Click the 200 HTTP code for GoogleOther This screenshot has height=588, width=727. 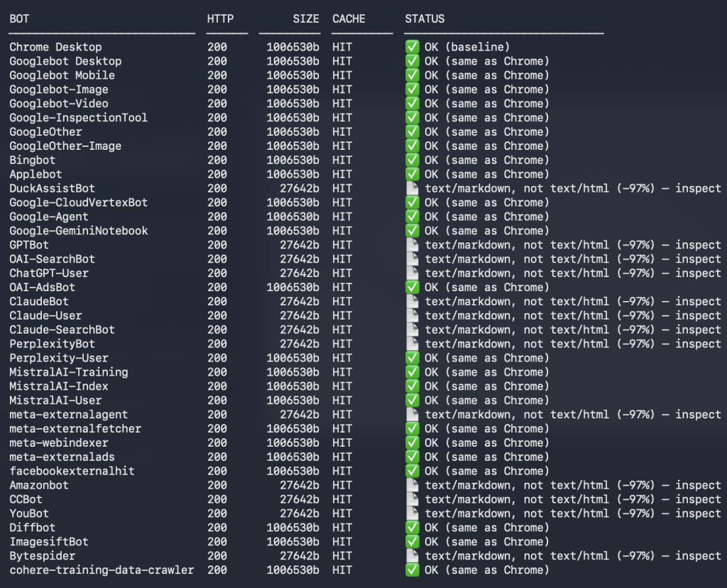tap(217, 131)
